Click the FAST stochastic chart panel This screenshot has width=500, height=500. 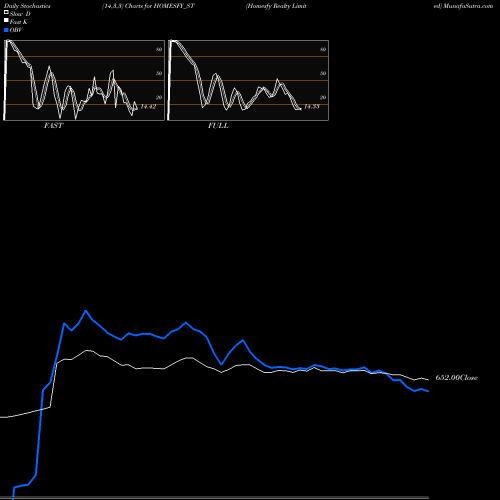(84, 80)
